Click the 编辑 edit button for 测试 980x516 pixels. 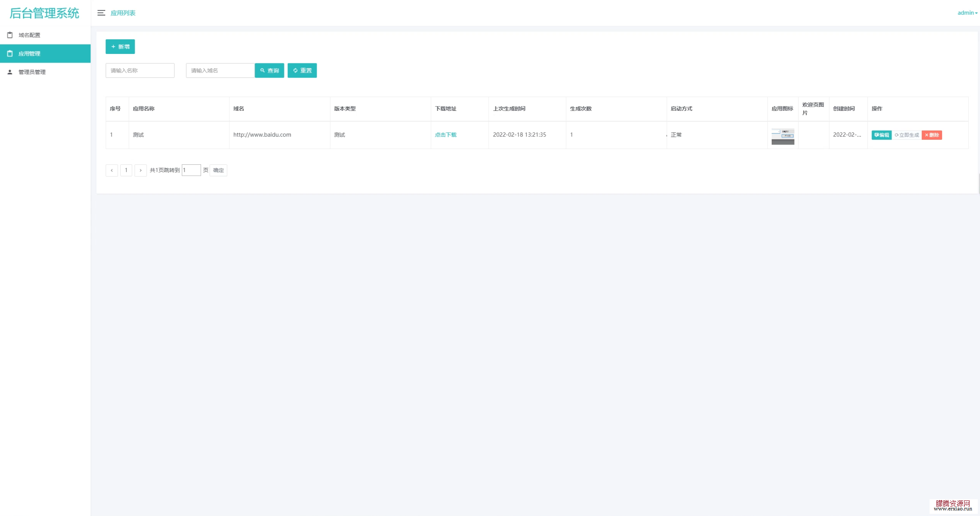[x=882, y=135]
